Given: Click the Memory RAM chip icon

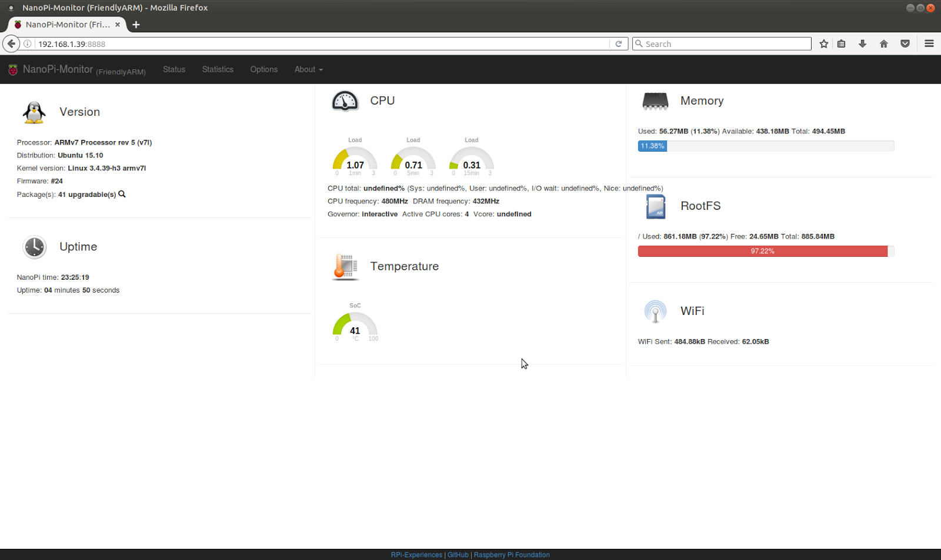Looking at the screenshot, I should [x=655, y=101].
